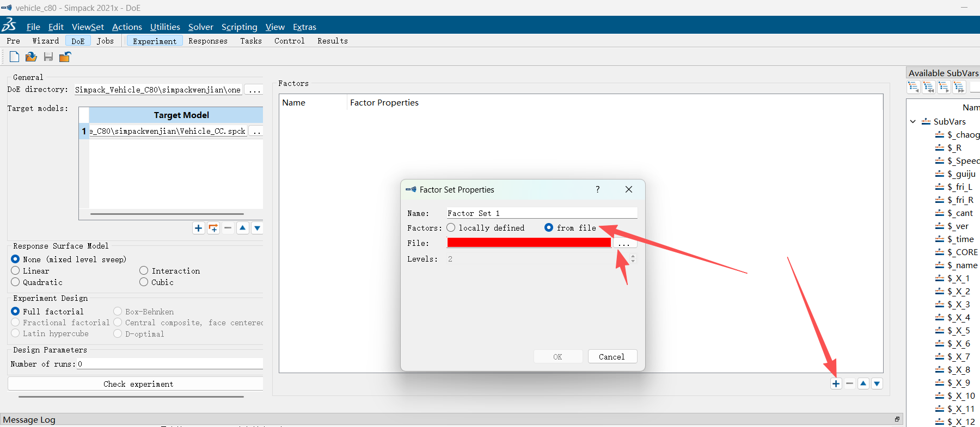
Task: Remove factor with the minus icon
Action: click(850, 383)
